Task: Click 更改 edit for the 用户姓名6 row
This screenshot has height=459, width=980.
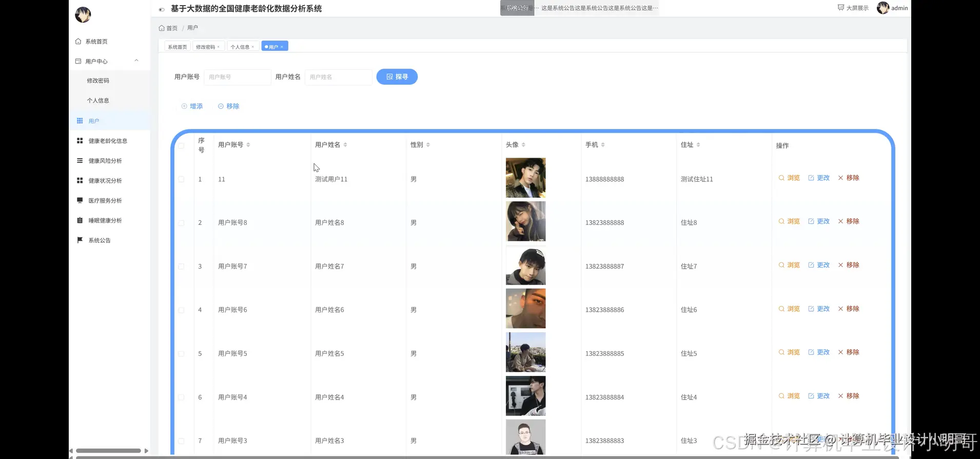Action: (819, 309)
